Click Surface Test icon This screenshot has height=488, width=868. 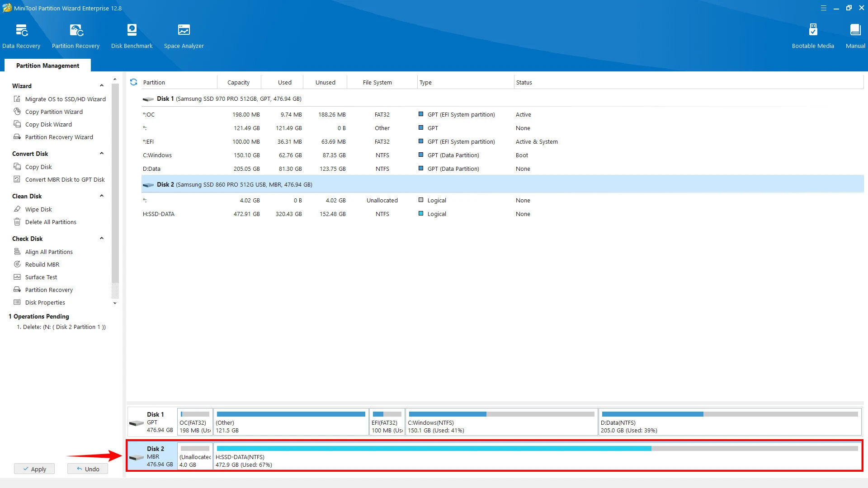17,277
